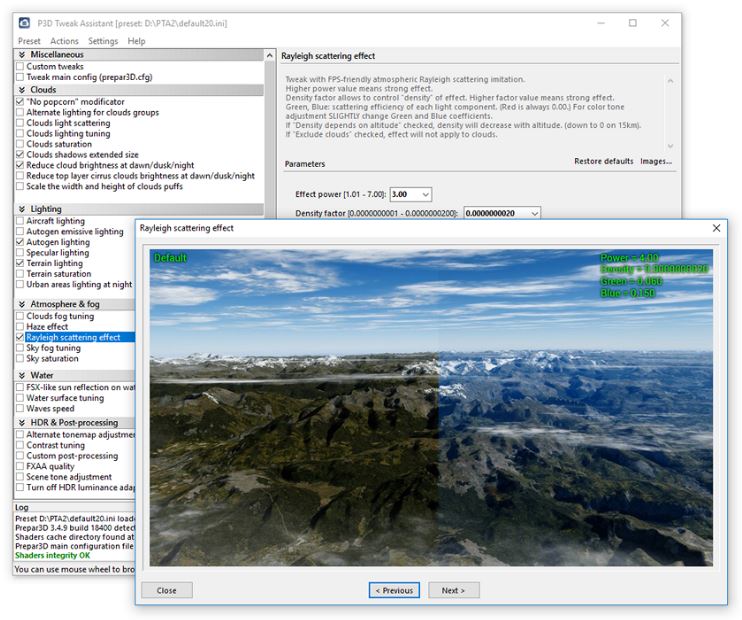
Task: Click the Close button in image dialog
Action: (x=167, y=591)
